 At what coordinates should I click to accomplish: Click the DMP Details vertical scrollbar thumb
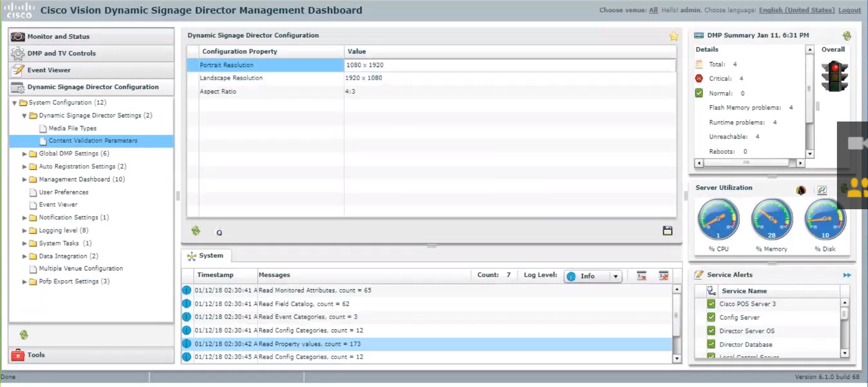point(810,89)
